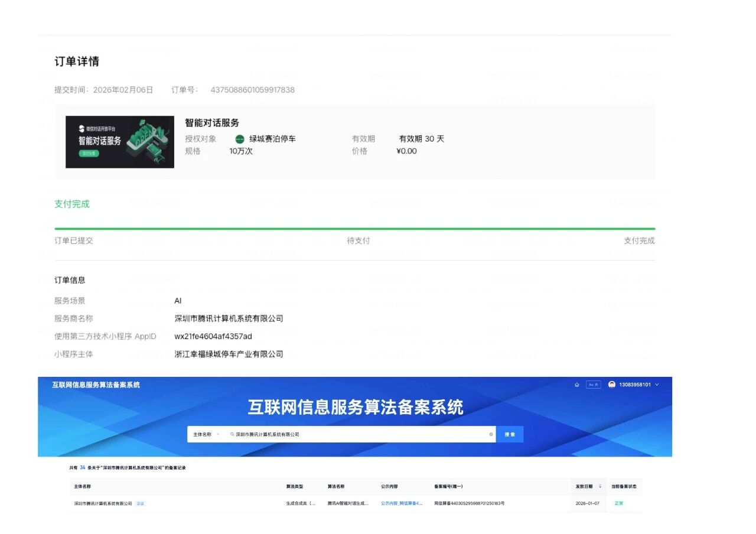756x534 pixels.
Task: Click the user avatar icon beside 13083958101
Action: coord(612,385)
